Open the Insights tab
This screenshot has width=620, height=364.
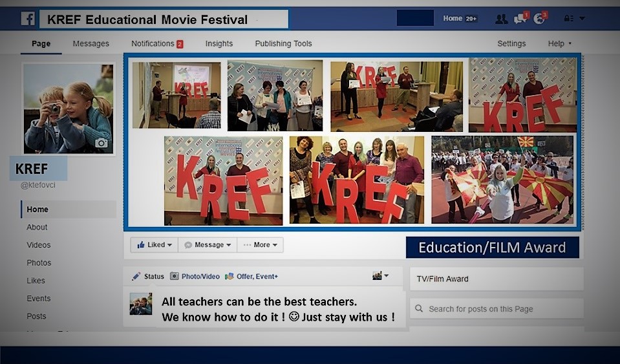(219, 43)
